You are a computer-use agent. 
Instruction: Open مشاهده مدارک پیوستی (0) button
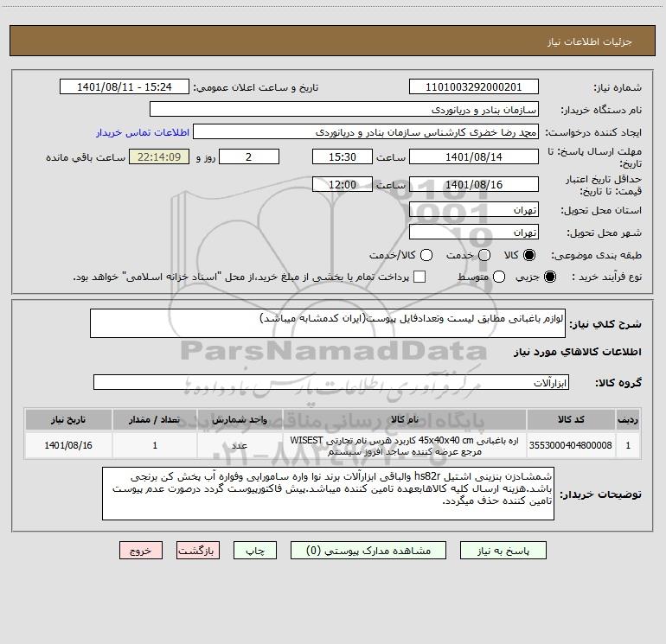(x=368, y=550)
